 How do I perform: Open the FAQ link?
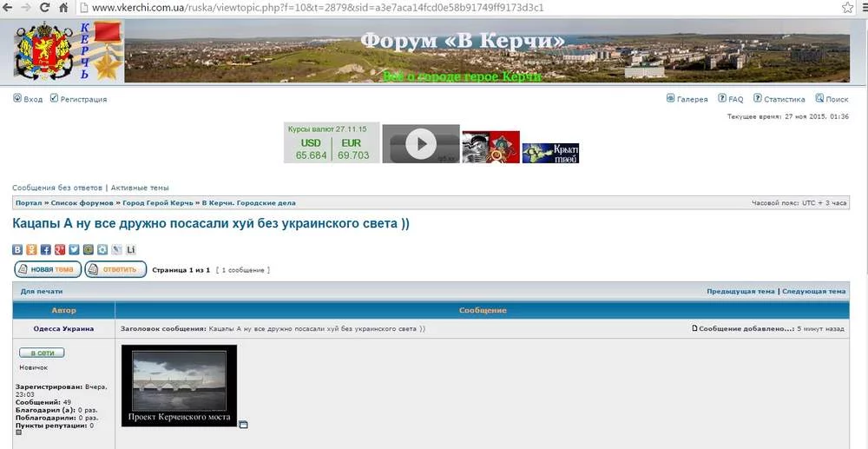pyautogui.click(x=736, y=100)
